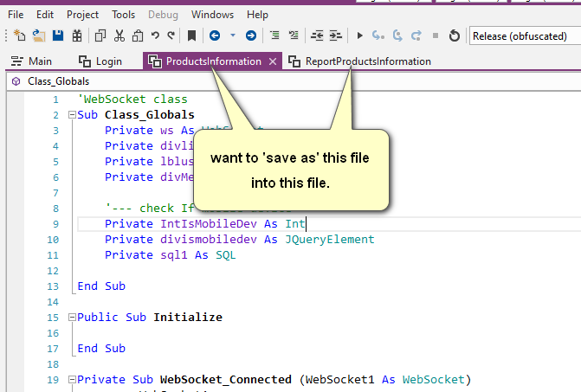Open the Release (obfuscated) build dropdown
Viewport: 581px width, 392px height.
(x=525, y=35)
